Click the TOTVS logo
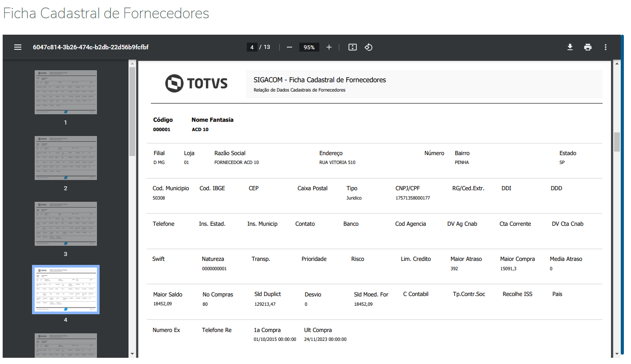 tap(196, 84)
